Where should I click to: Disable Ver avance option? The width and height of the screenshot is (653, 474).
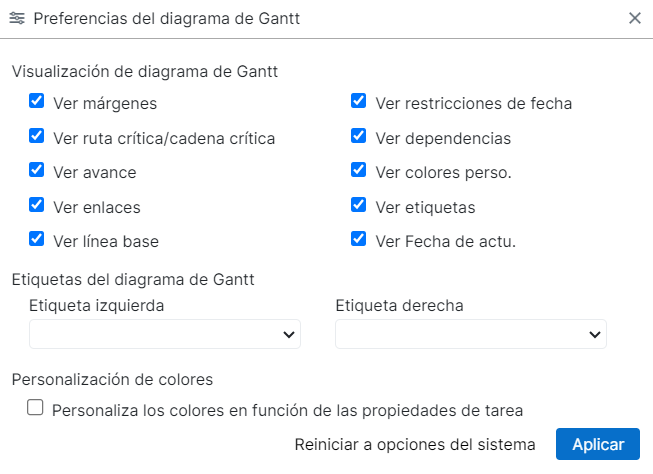tap(37, 171)
